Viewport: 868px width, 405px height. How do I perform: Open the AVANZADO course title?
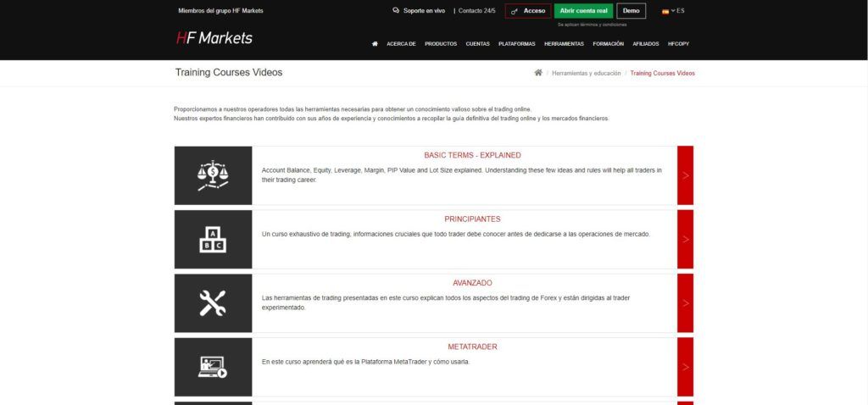coord(472,283)
